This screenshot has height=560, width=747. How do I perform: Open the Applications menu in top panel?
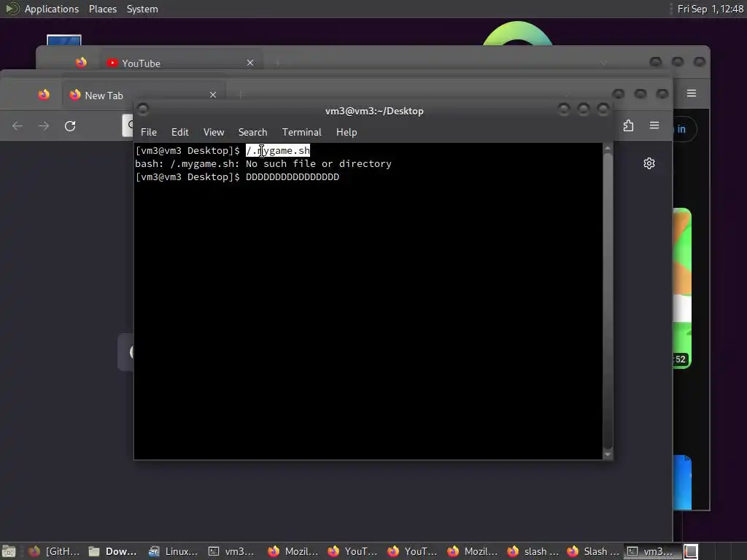pyautogui.click(x=52, y=9)
